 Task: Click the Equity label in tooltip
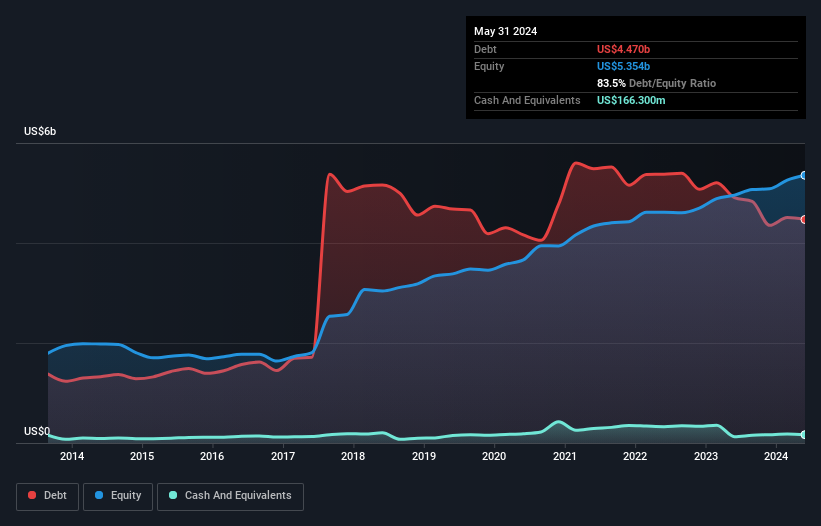click(489, 66)
